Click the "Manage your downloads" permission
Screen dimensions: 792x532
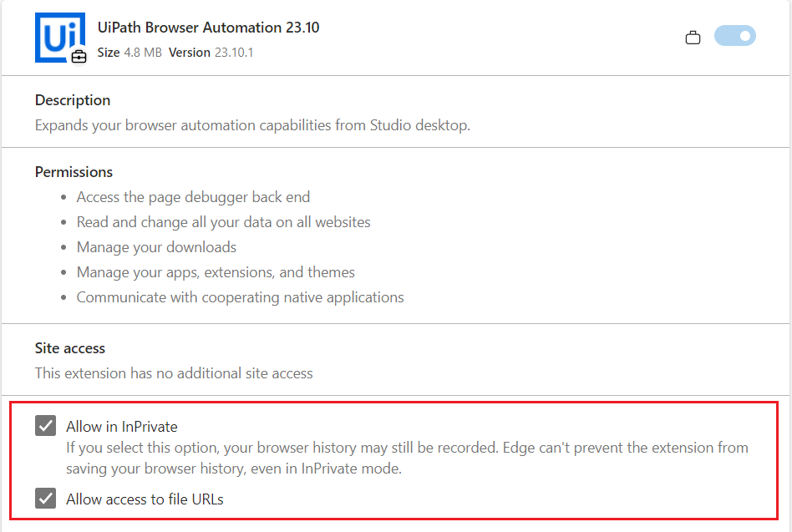coord(156,247)
